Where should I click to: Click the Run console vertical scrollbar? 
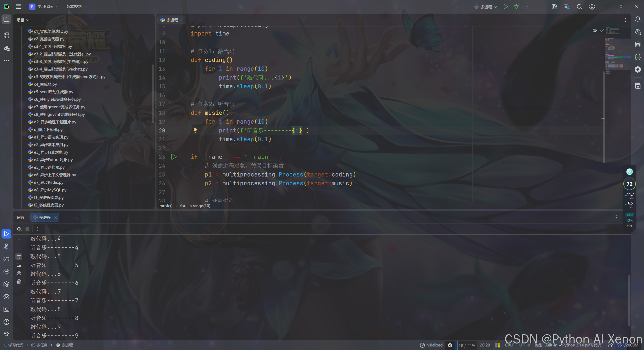click(x=629, y=300)
